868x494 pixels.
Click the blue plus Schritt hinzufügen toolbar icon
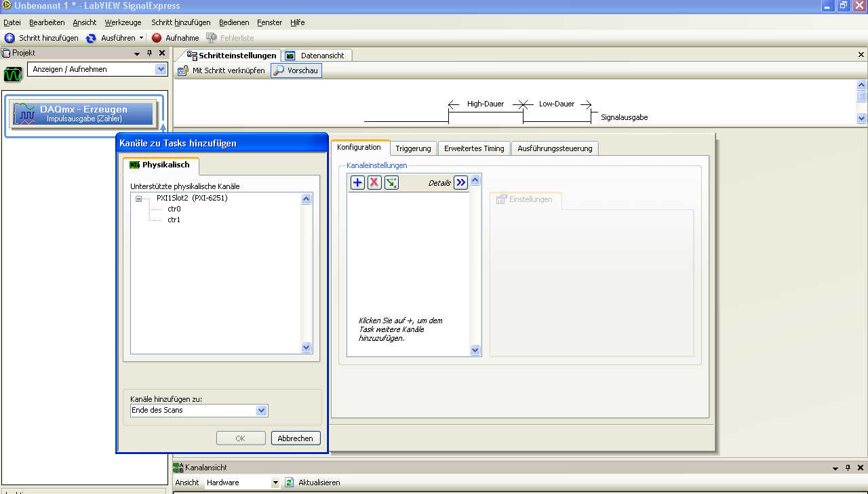tap(9, 38)
